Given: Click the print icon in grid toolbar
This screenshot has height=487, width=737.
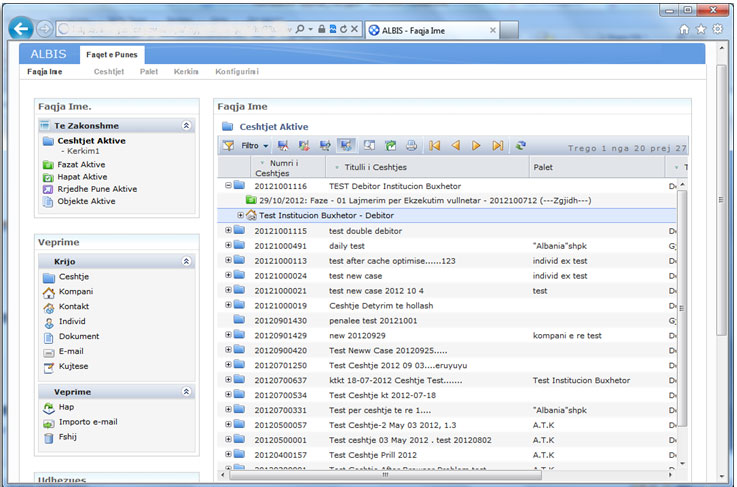Looking at the screenshot, I should (x=411, y=146).
